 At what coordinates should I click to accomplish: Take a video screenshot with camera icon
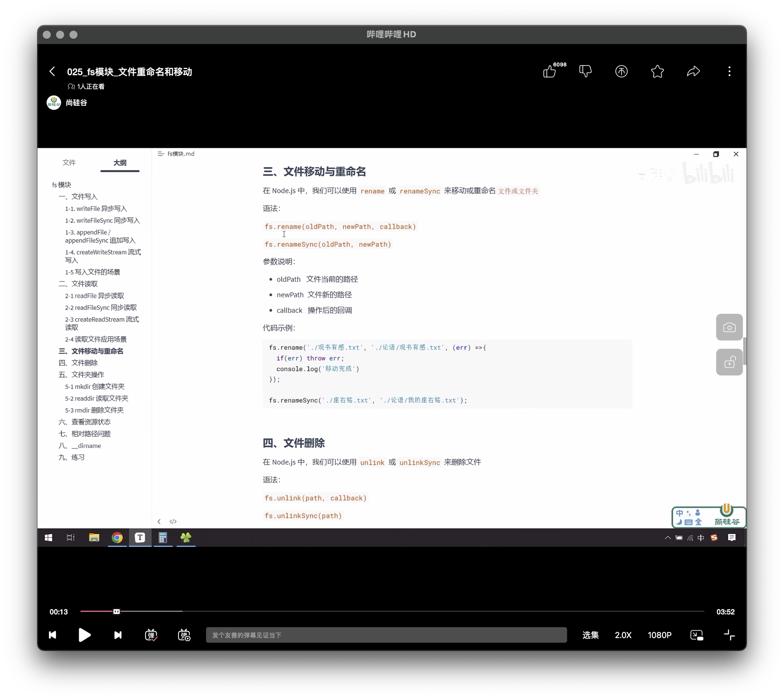click(x=729, y=327)
